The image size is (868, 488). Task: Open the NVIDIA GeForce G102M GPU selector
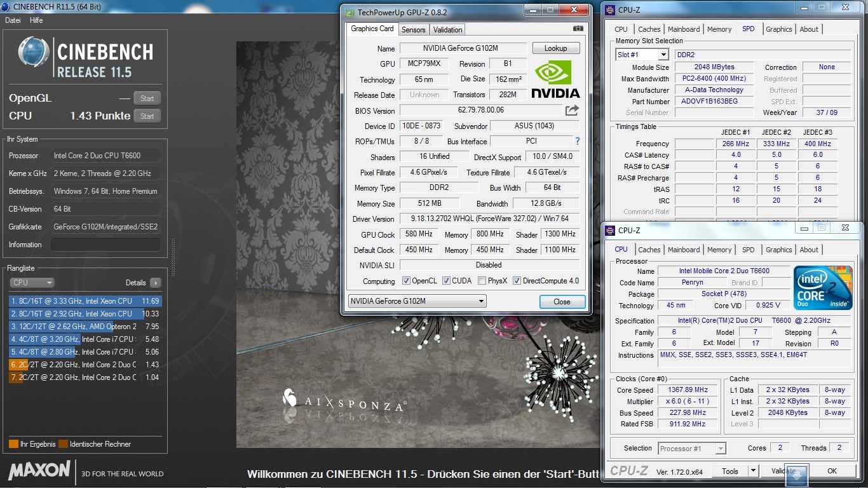point(417,301)
